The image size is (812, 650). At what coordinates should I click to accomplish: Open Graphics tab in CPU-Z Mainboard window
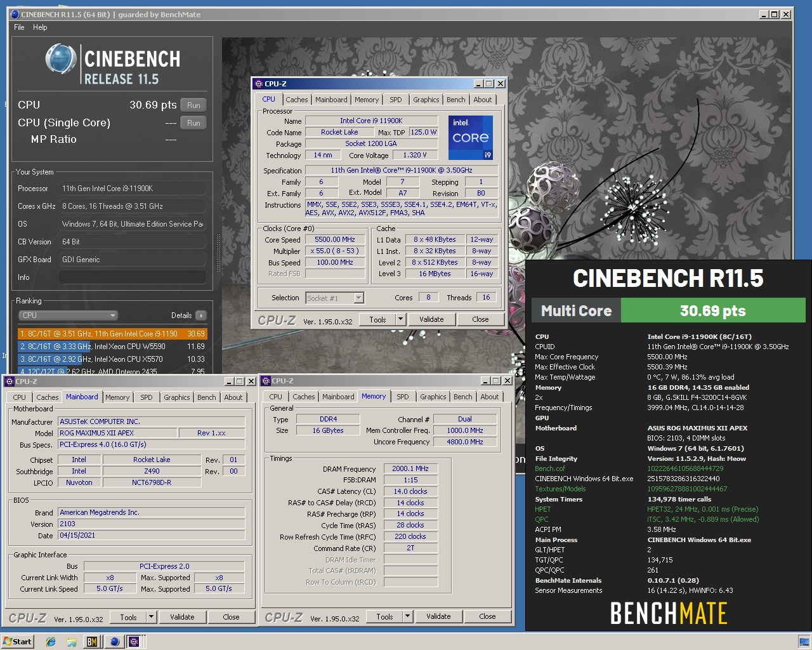click(x=176, y=397)
